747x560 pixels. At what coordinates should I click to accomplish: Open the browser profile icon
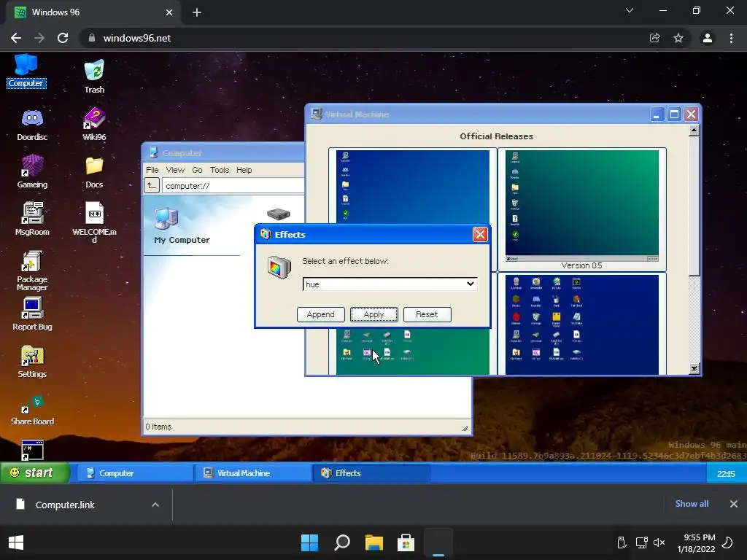(x=708, y=38)
